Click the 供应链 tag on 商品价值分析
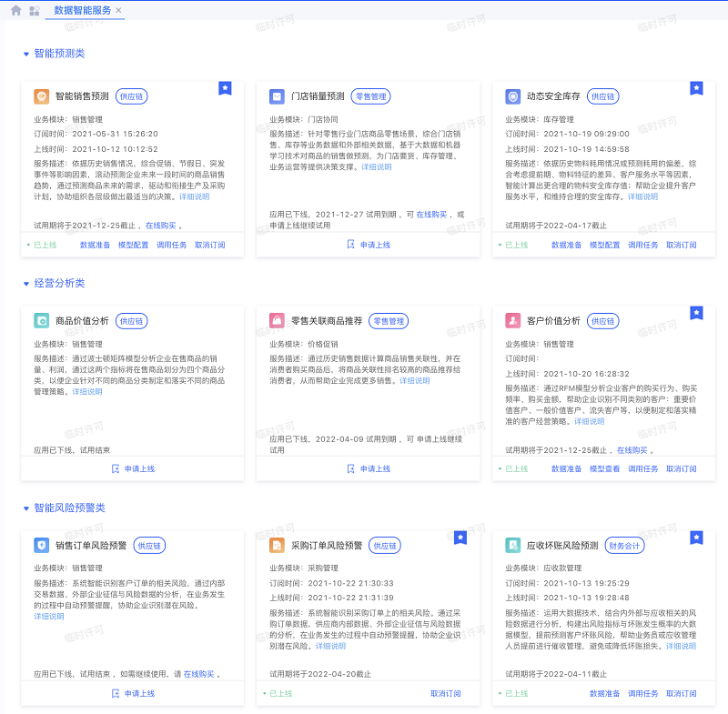Image resolution: width=728 pixels, height=714 pixels. click(132, 320)
